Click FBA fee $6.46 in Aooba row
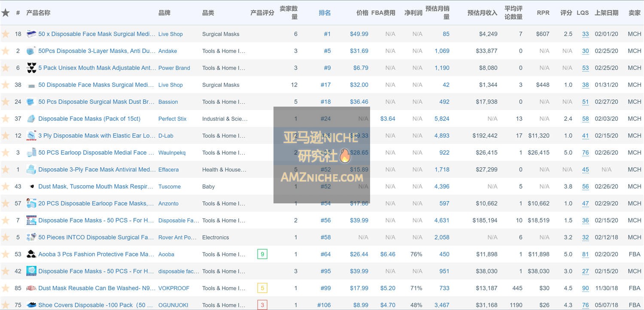 388,254
